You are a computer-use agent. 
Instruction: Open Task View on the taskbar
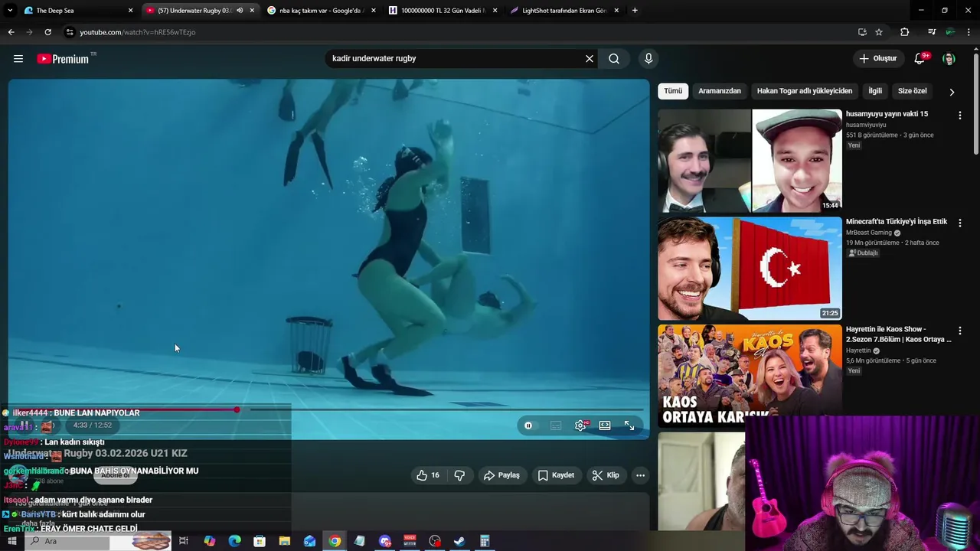pyautogui.click(x=184, y=541)
